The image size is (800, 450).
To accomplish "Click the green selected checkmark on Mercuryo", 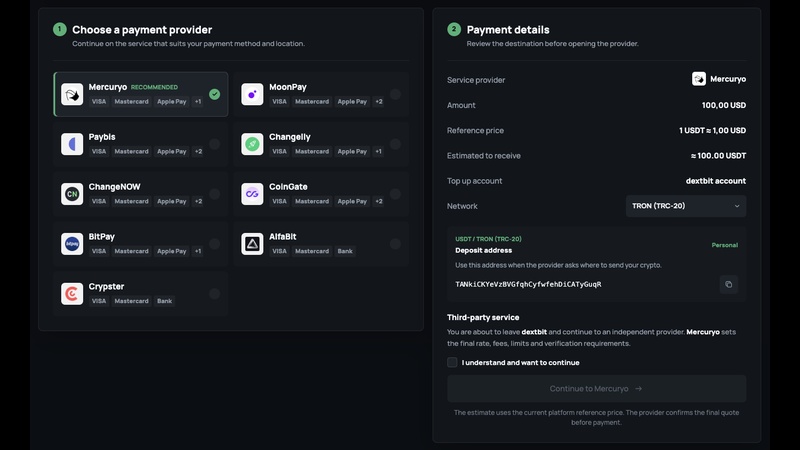I will point(214,94).
